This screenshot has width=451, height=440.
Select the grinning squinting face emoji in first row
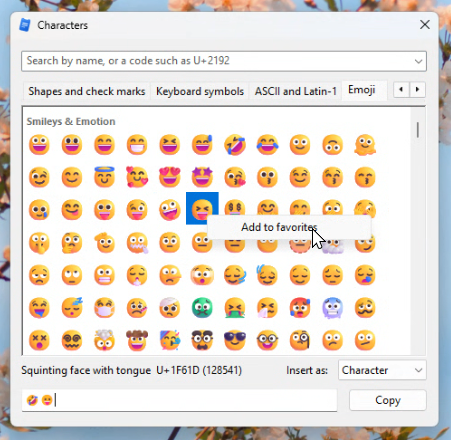(170, 145)
